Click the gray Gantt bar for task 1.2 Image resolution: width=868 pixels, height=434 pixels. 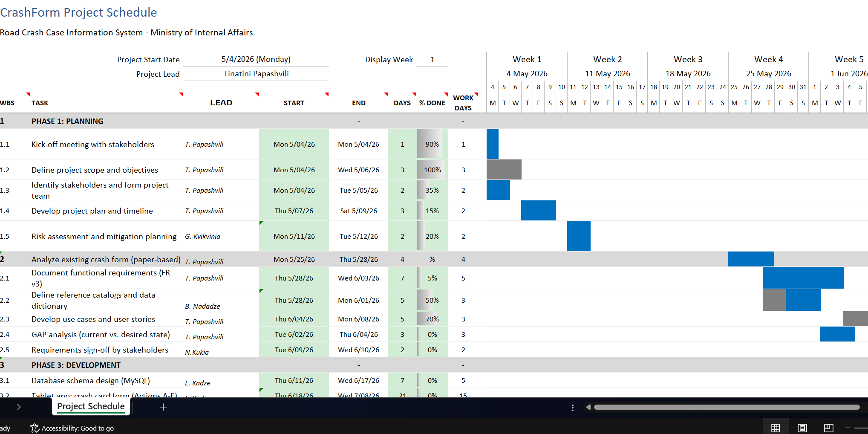tap(504, 169)
